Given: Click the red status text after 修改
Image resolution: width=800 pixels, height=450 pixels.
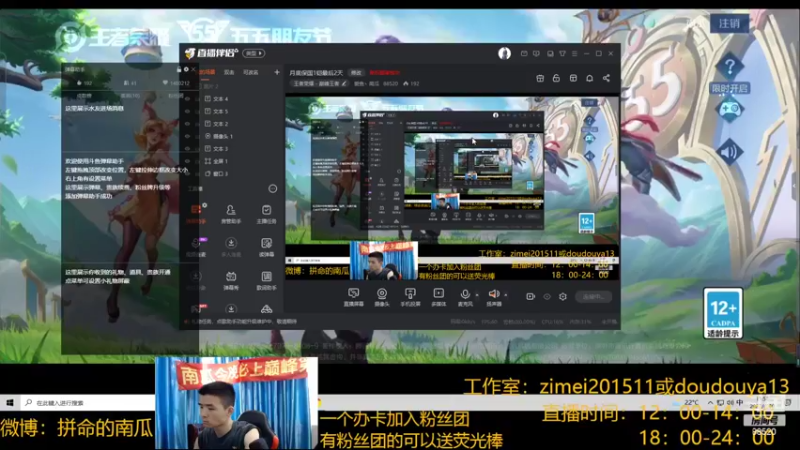Looking at the screenshot, I should pos(385,73).
